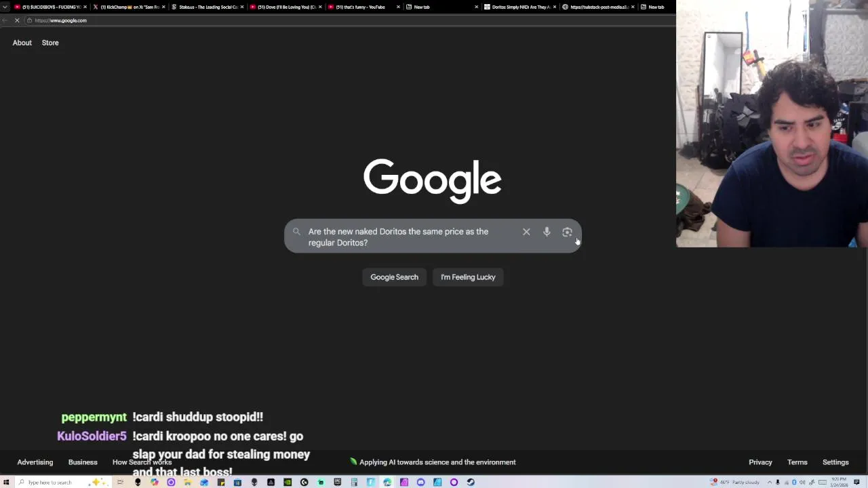Close the $UICIDEBOY$ tab

(85, 7)
